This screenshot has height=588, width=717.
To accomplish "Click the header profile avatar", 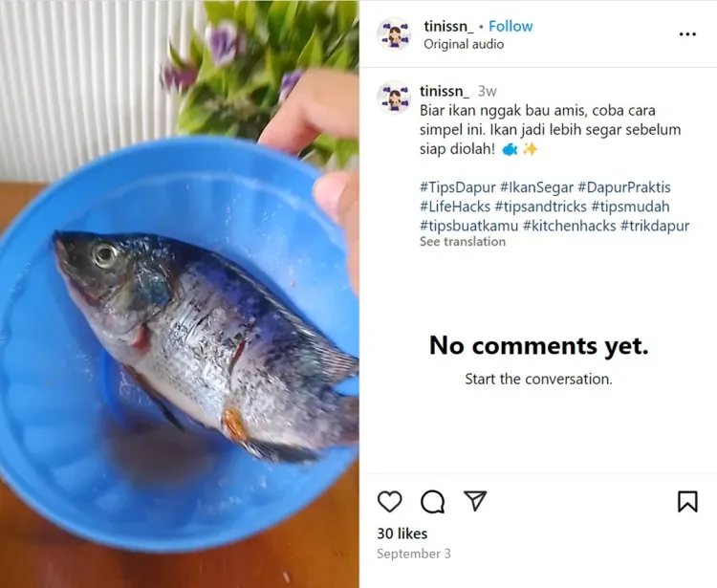I will click(x=394, y=34).
